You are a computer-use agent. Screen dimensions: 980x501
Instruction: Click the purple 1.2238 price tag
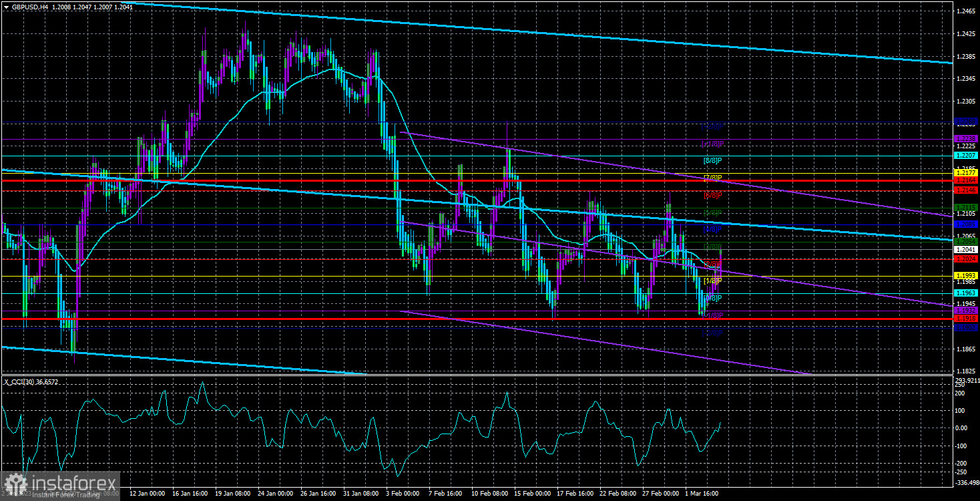966,138
